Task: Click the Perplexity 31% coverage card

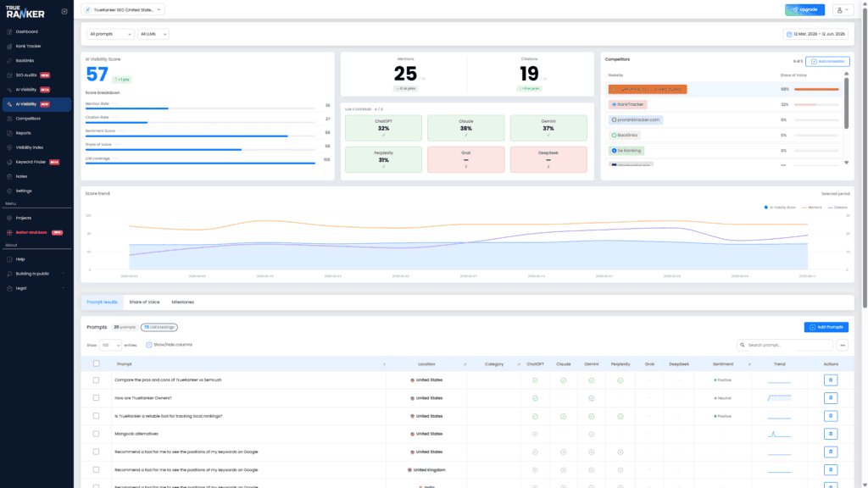Action: click(x=383, y=159)
